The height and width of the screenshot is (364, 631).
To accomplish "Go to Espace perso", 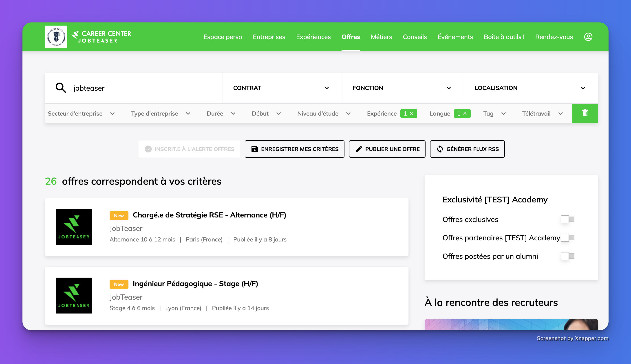I will pyautogui.click(x=223, y=37).
